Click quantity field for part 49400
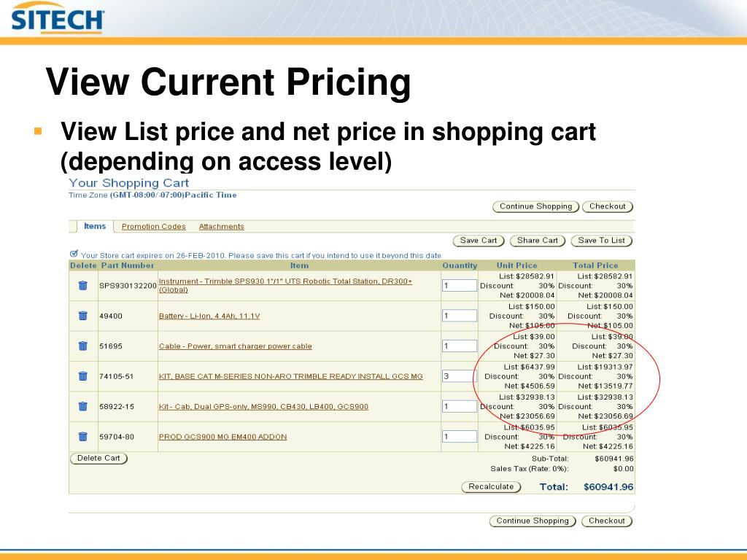 [460, 316]
